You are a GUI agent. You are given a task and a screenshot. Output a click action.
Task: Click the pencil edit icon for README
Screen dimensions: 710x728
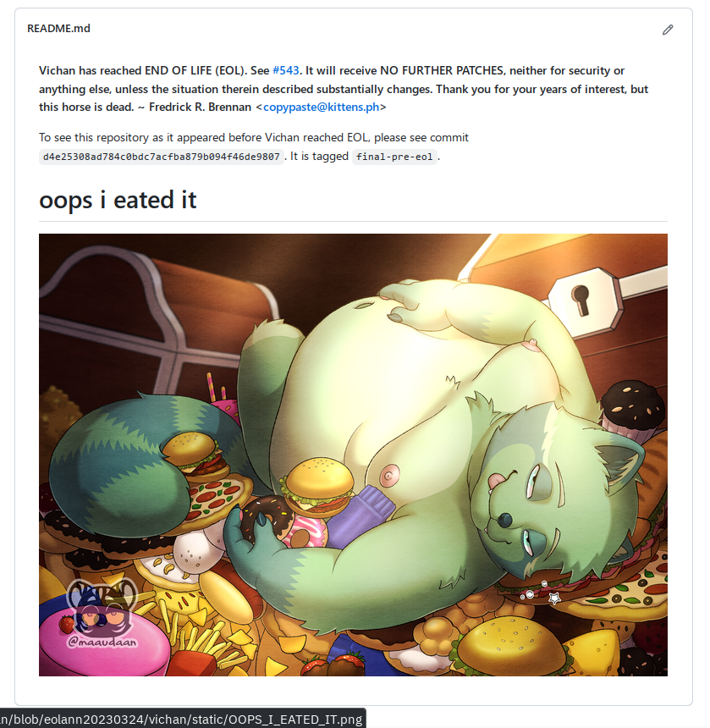point(668,30)
